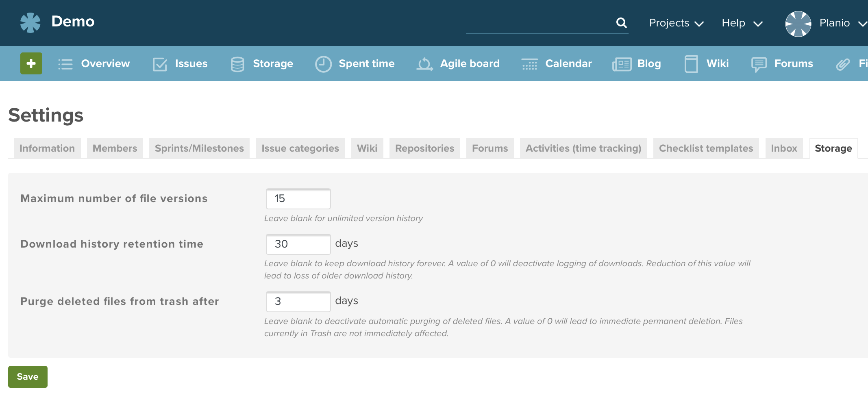Screen dimensions: 868x398
Task: Click the Settings page heading
Action: (x=46, y=115)
